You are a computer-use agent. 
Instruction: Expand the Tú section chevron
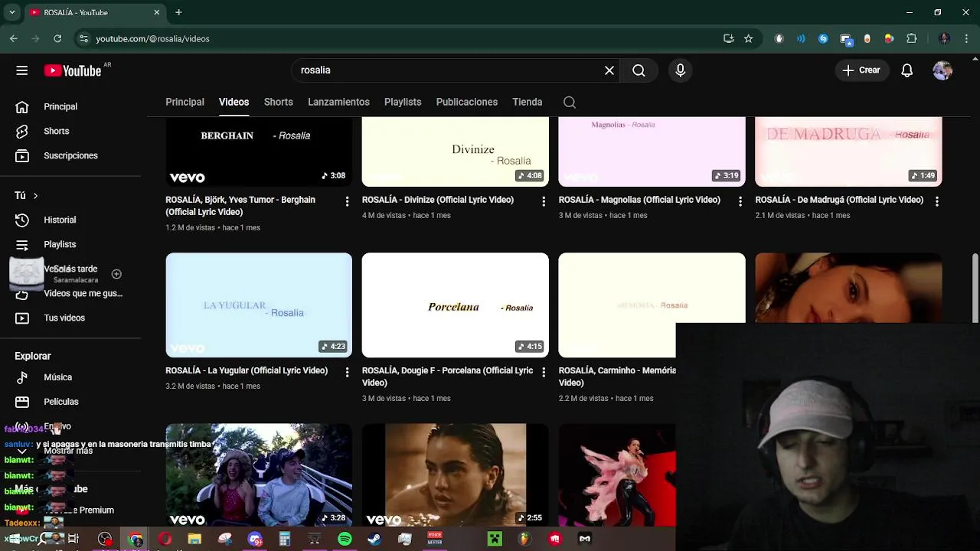(35, 196)
